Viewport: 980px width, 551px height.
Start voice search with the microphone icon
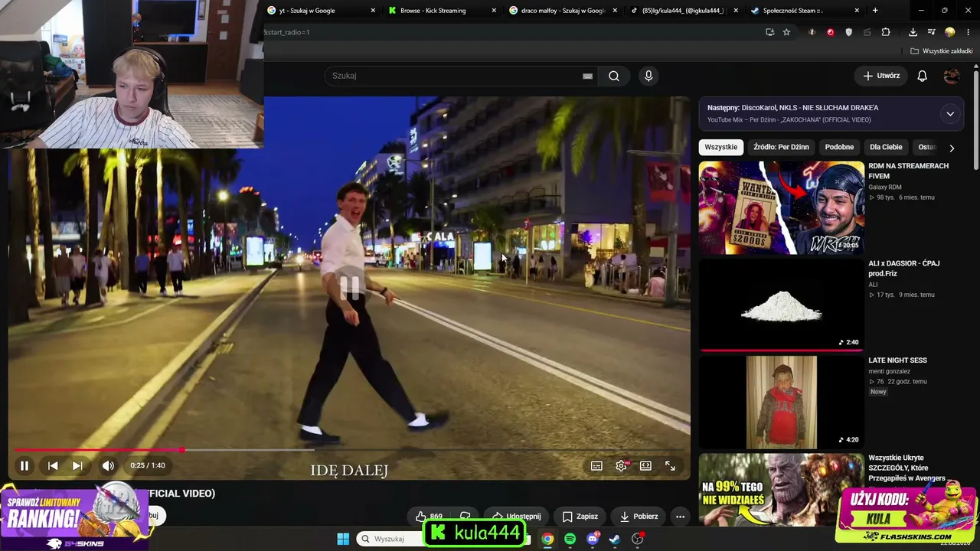click(648, 76)
